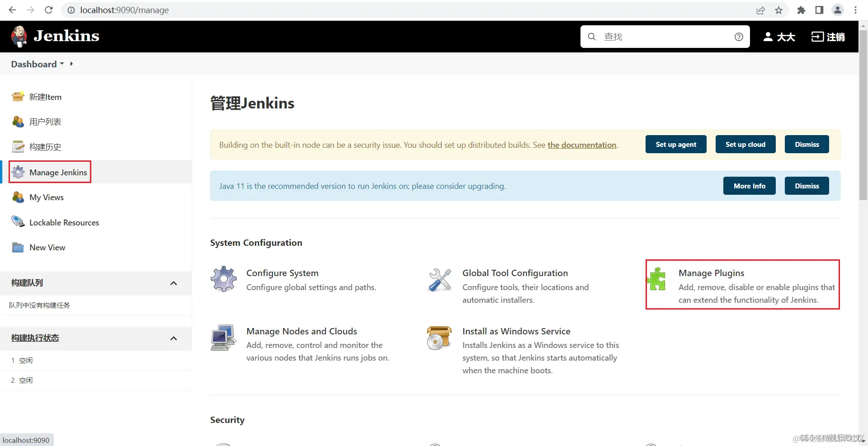Click the browser forward arrow
Viewport: 868px width, 446px height.
30,10
